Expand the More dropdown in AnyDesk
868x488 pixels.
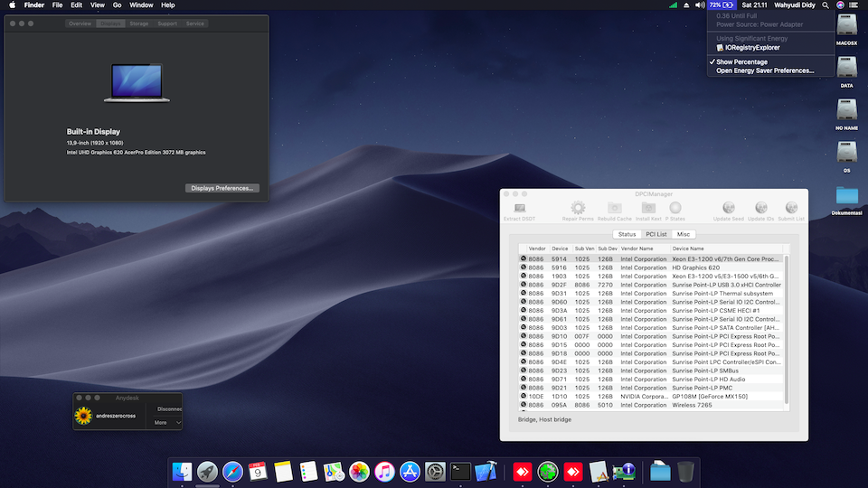click(x=167, y=422)
